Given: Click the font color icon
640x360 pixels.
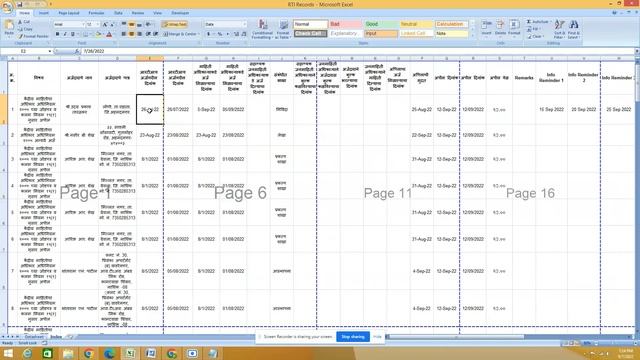Looking at the screenshot, I should point(109,34).
